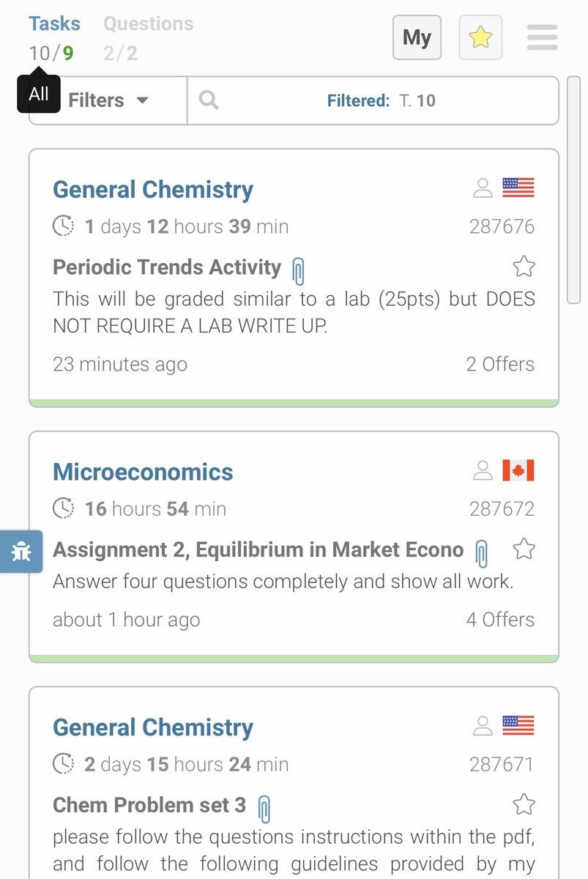
Task: Open attachment paperclip on Assignment 2
Action: tap(481, 553)
